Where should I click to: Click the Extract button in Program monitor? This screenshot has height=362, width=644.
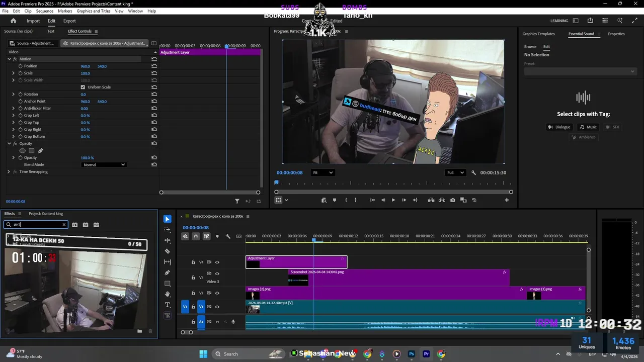click(x=442, y=200)
